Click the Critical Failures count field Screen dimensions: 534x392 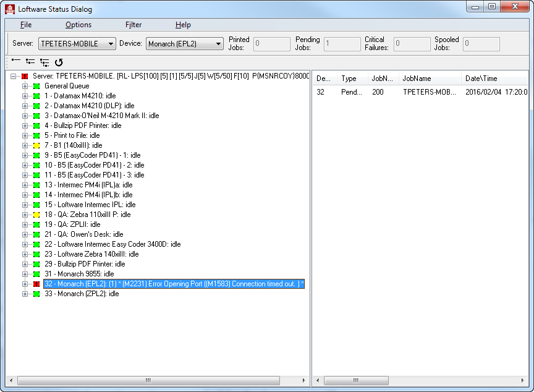click(412, 44)
